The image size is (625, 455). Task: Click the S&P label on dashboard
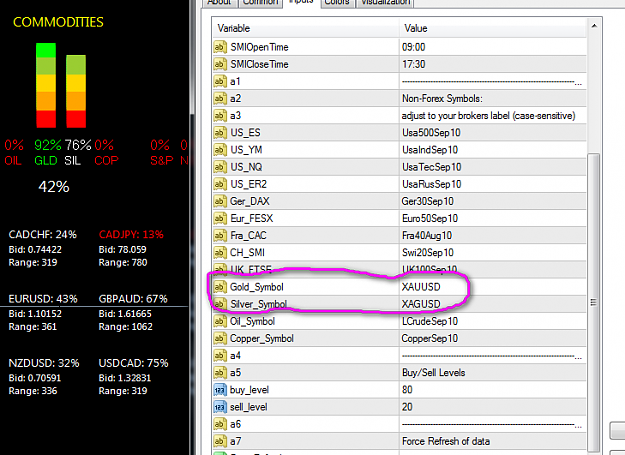[x=161, y=161]
